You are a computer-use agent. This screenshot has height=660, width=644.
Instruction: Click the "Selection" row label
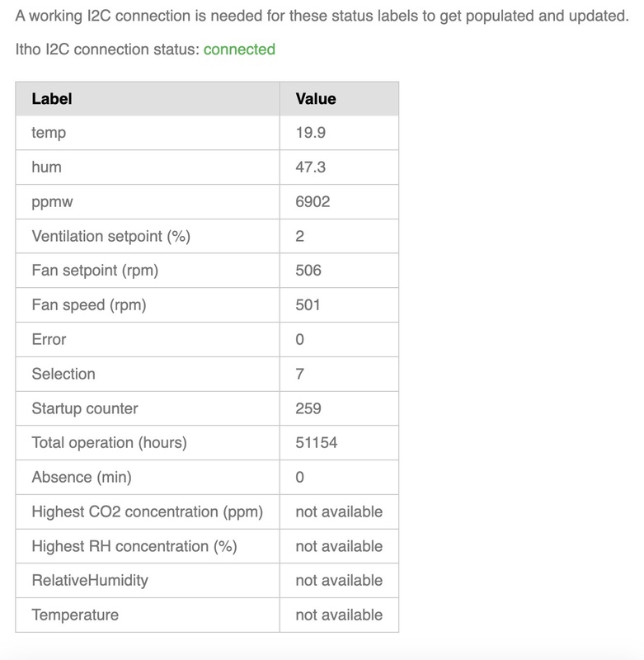pyautogui.click(x=63, y=374)
